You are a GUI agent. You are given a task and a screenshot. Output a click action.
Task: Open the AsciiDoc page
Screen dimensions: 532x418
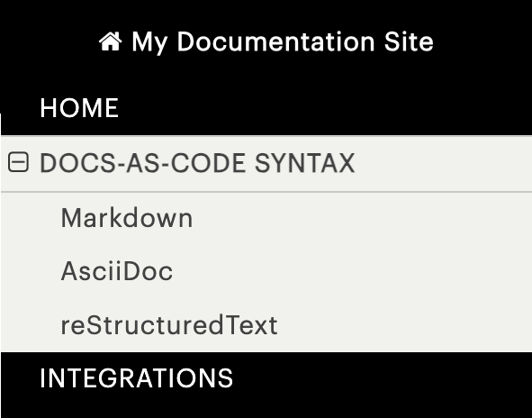pyautogui.click(x=266, y=271)
